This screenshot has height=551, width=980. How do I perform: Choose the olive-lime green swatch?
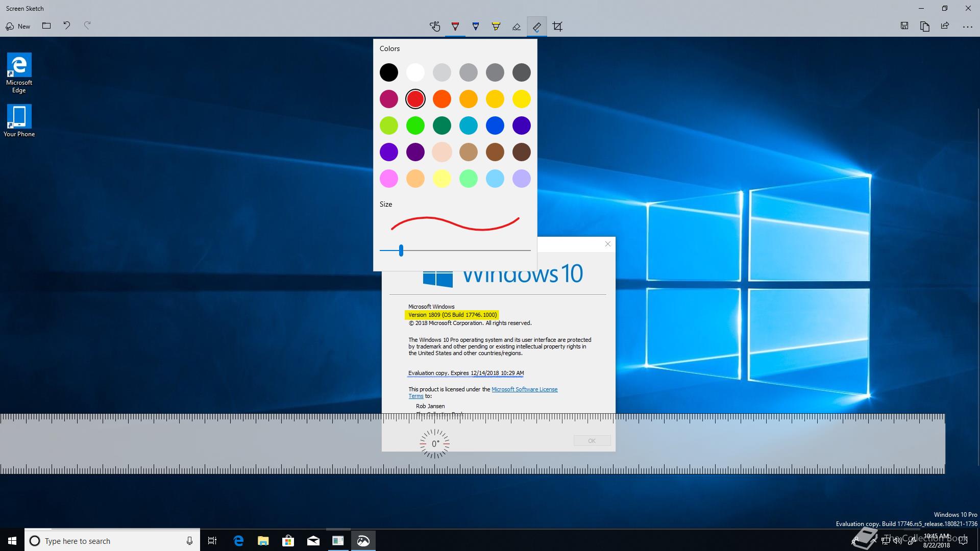coord(389,126)
